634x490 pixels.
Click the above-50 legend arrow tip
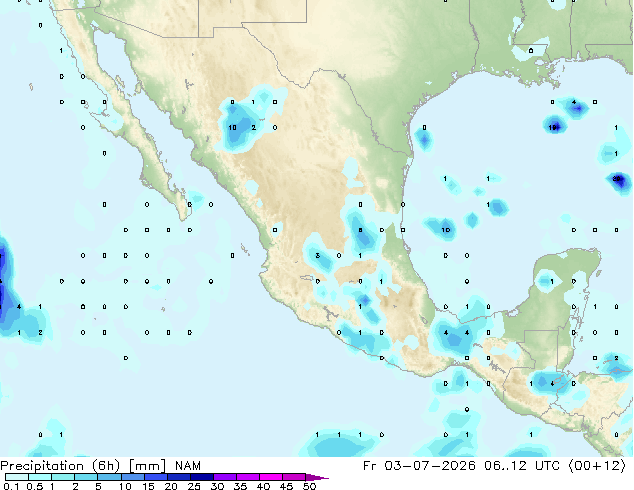tap(317, 477)
